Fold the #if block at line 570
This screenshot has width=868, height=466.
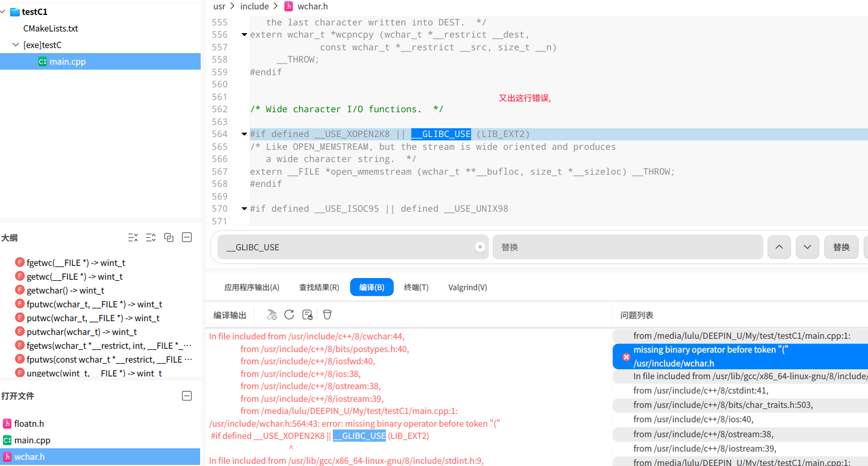244,209
